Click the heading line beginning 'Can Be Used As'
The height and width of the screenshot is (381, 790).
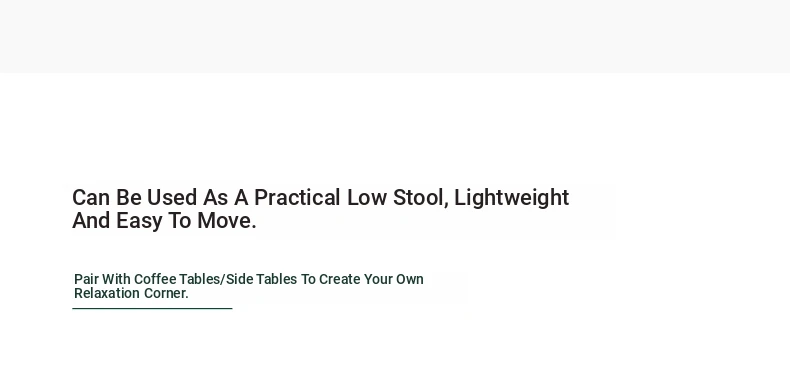click(x=320, y=198)
